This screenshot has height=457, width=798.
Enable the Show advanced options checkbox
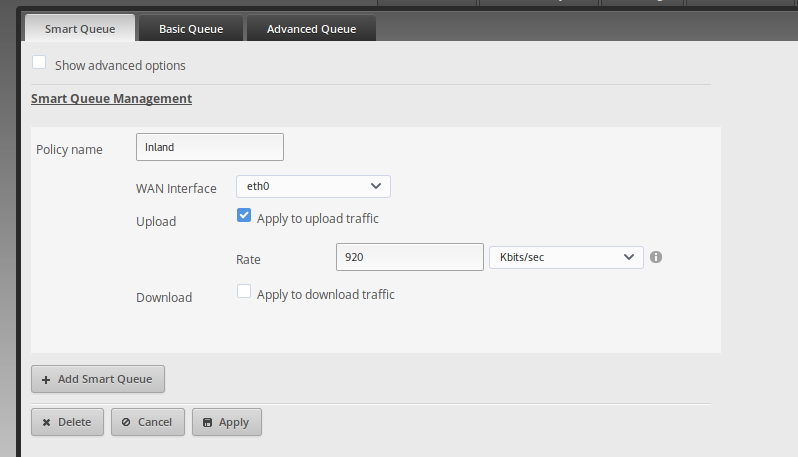pos(40,63)
